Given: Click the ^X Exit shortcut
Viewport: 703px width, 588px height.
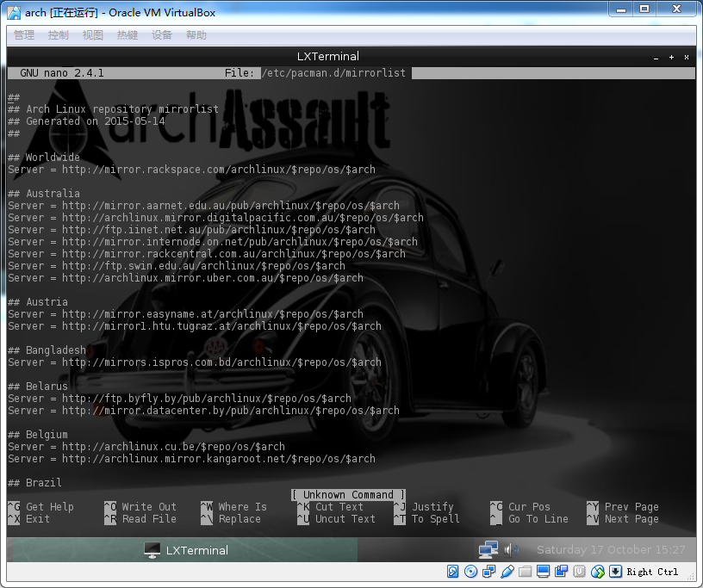Looking at the screenshot, I should click(x=28, y=519).
